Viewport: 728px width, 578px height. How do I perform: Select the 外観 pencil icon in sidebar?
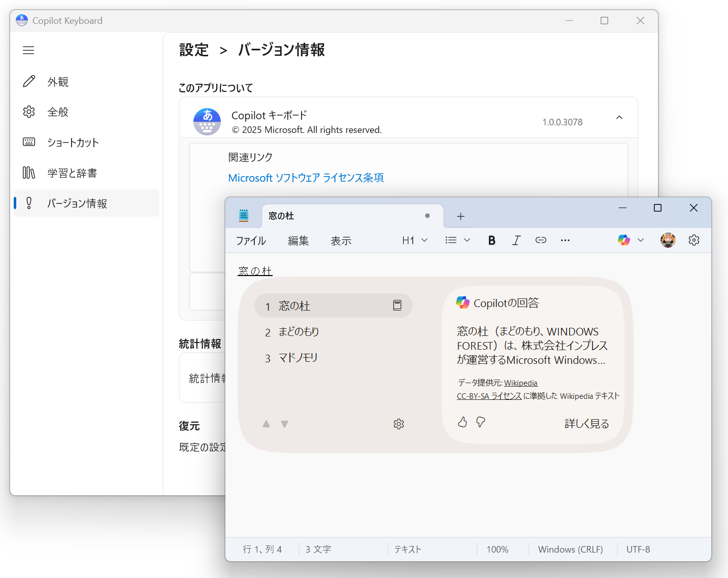coord(29,81)
